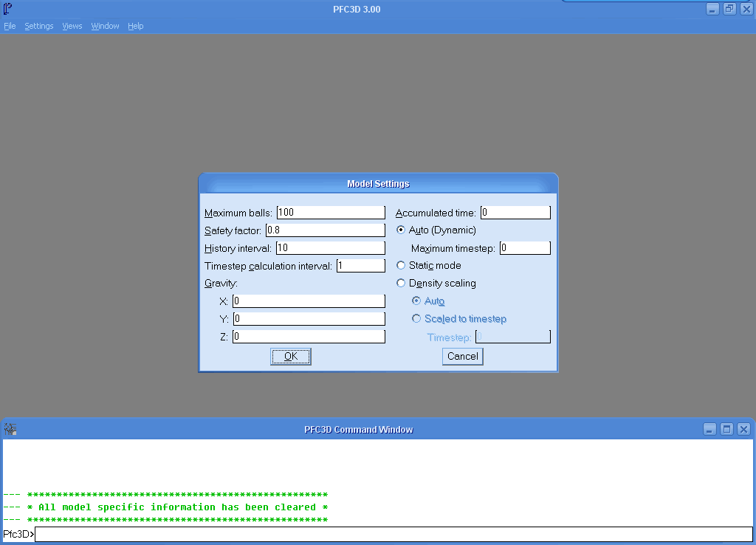Screen dimensions: 756x545
Task: Cancel the Model Settings dialog
Action: (463, 357)
